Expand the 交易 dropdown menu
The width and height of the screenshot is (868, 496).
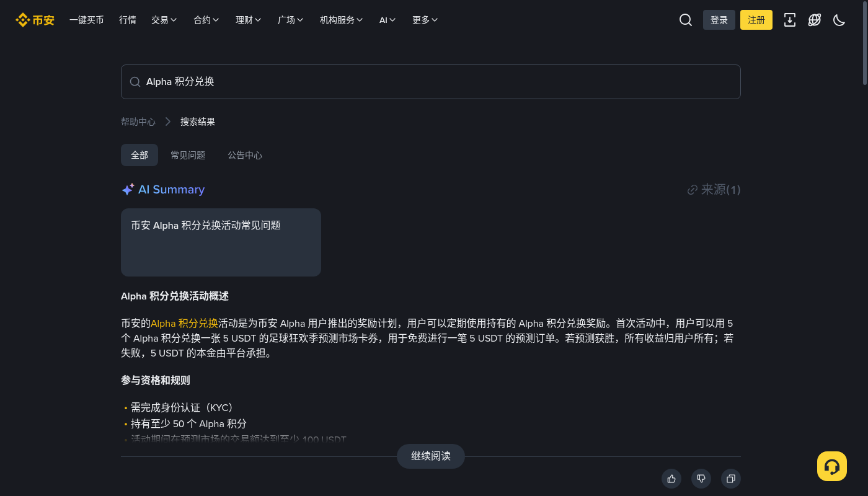point(164,20)
